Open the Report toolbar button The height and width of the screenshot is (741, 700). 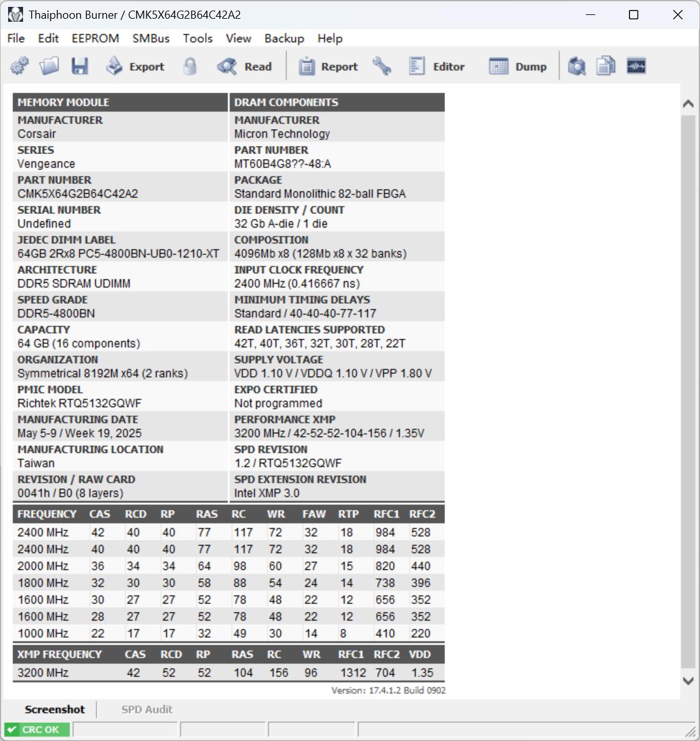pos(328,66)
